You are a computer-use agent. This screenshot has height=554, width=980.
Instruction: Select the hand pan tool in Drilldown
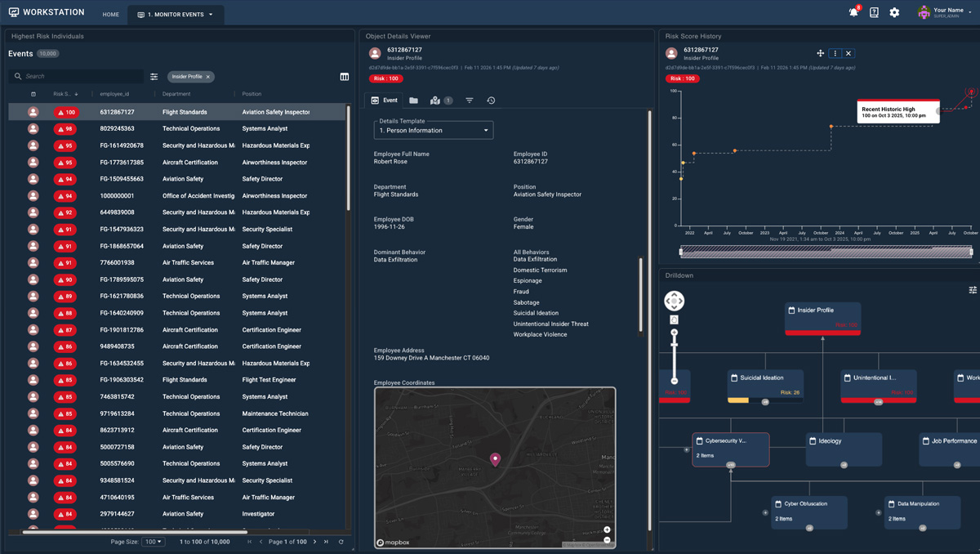[674, 319]
